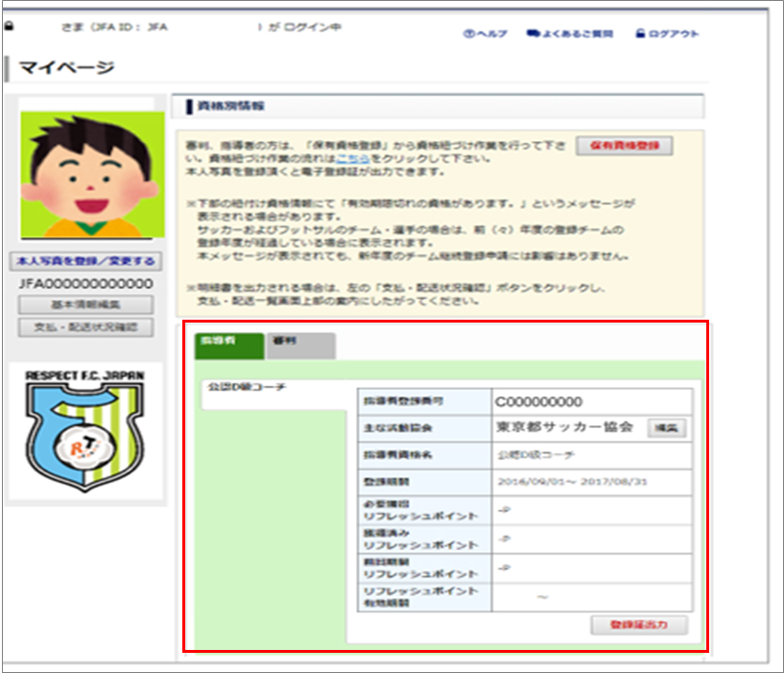Switch to the 指導者 tab

pos(215,344)
